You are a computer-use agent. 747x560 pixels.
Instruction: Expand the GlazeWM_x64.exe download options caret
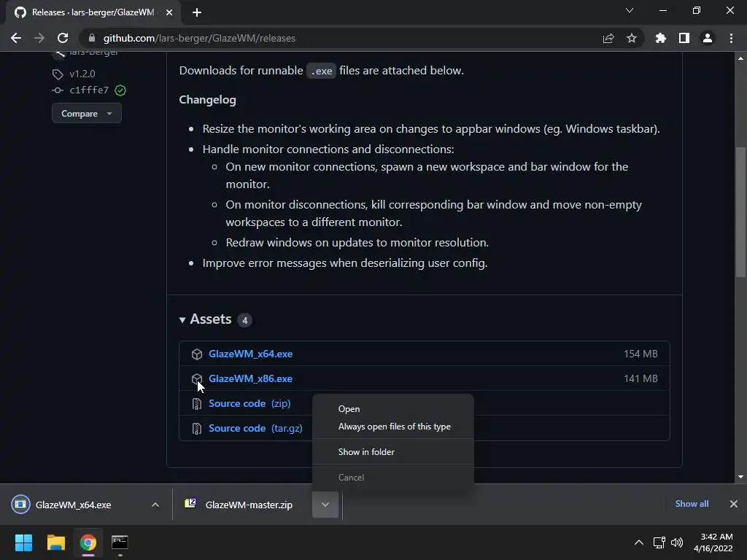pos(155,505)
